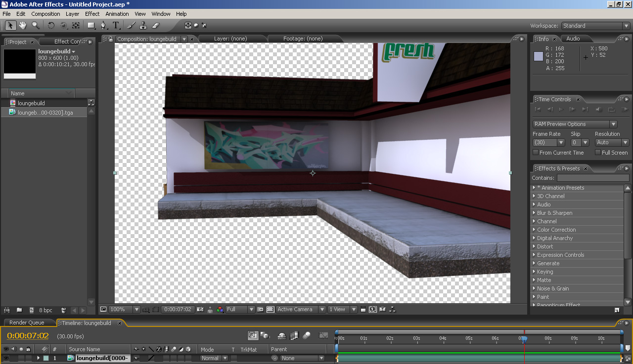This screenshot has width=633, height=364.
Task: Click the color swatch in Info panel
Action: [x=539, y=56]
